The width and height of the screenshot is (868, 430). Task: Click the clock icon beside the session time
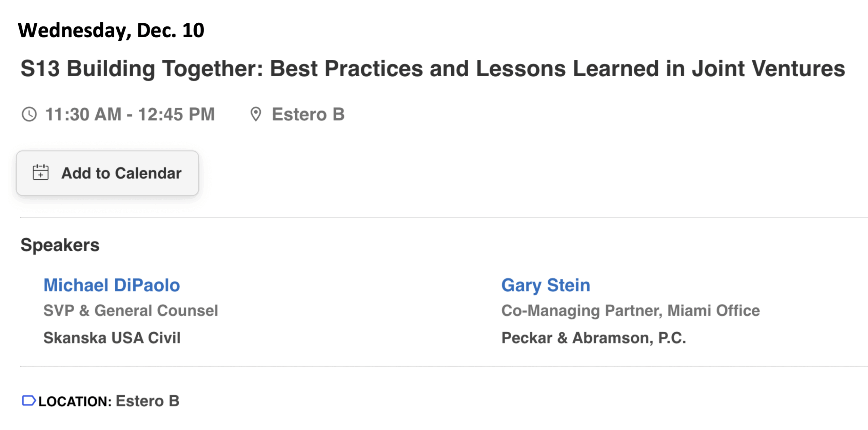(x=29, y=114)
